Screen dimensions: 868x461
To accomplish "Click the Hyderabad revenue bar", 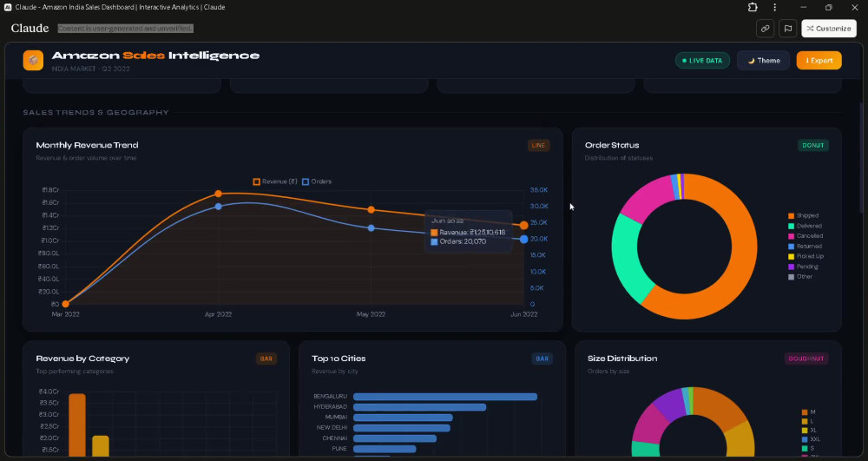I will click(x=419, y=407).
